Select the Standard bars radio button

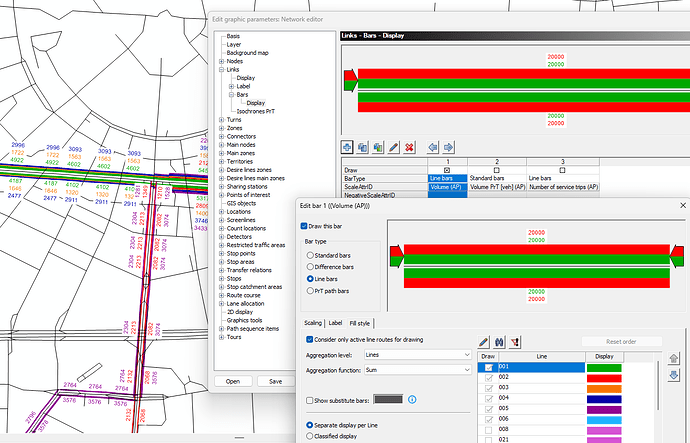(310, 255)
